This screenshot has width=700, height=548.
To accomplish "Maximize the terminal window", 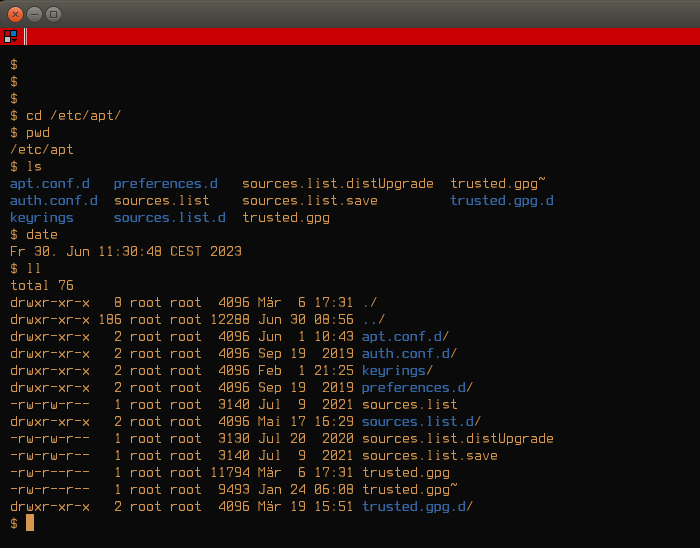I will click(x=54, y=14).
